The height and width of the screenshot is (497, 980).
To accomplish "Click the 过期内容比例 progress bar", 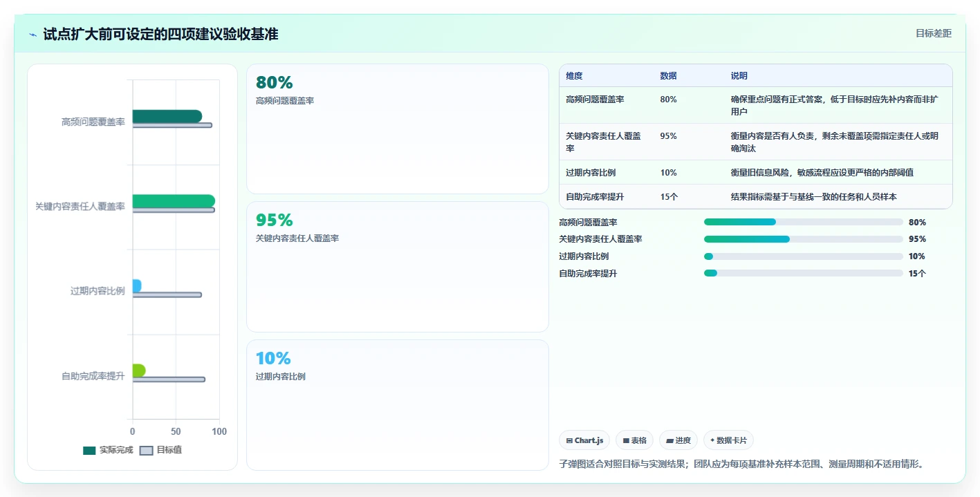I will coord(803,256).
